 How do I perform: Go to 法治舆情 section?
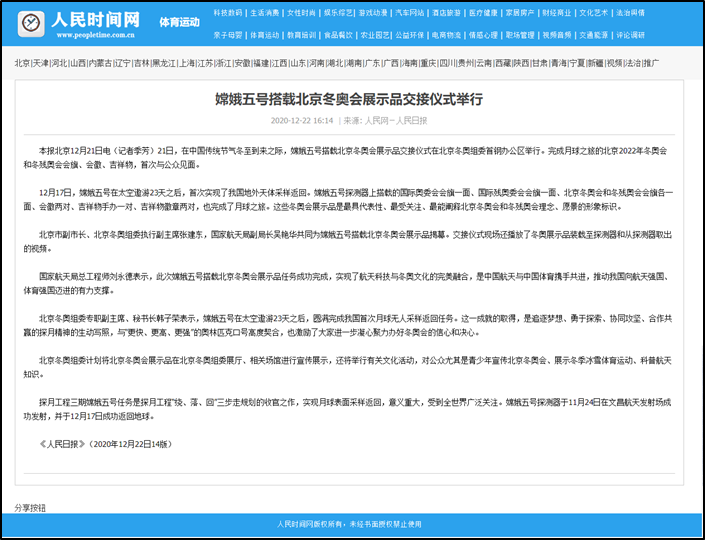(630, 13)
